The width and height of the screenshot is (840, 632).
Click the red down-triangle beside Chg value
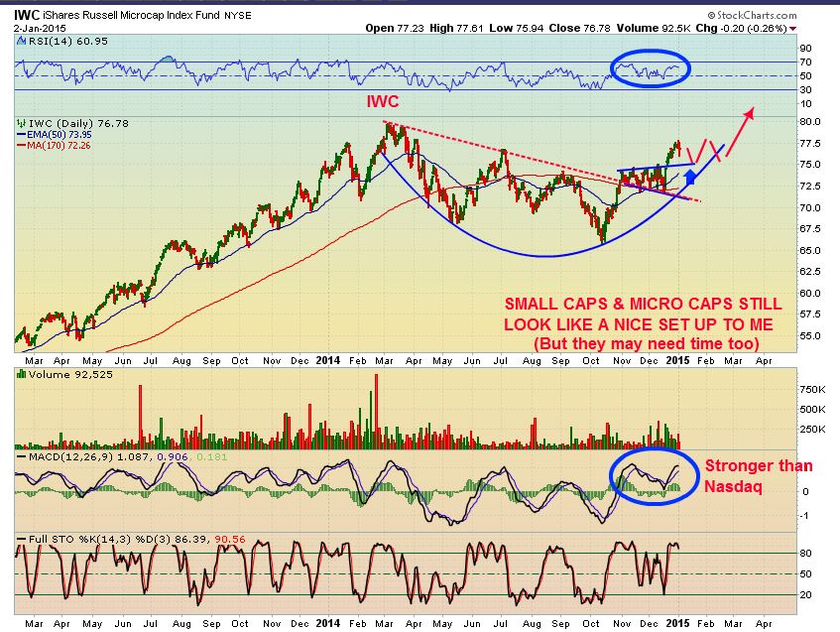point(792,29)
